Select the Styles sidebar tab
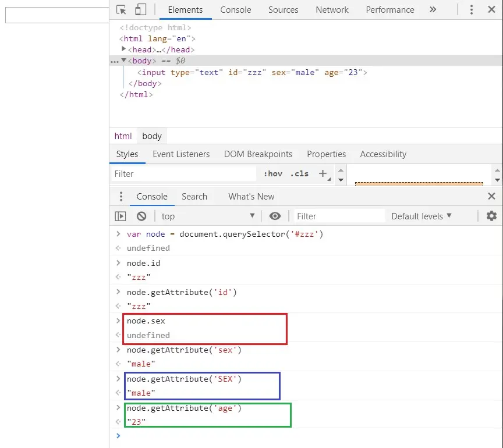Viewport: 503px width, 448px height. click(x=127, y=154)
